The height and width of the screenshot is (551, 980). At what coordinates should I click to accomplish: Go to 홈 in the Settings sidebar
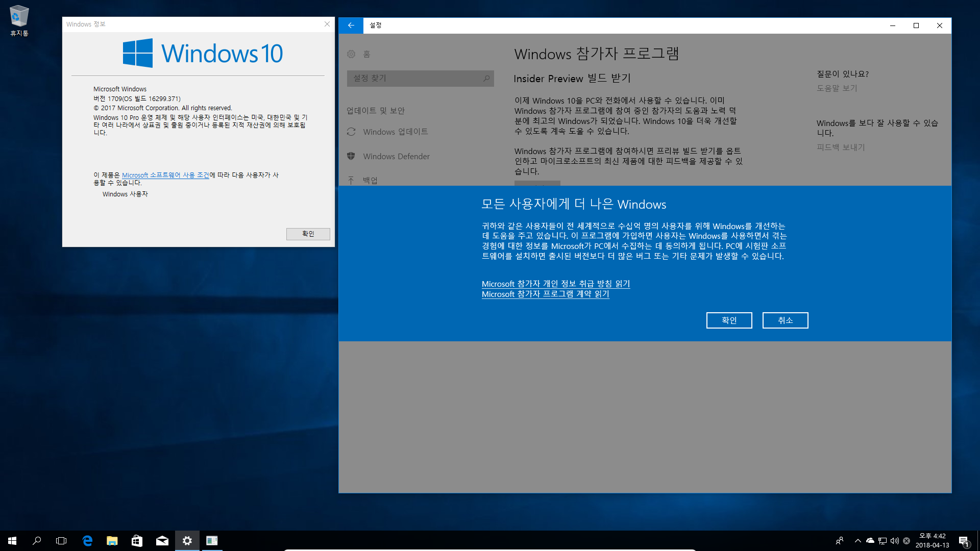366,54
